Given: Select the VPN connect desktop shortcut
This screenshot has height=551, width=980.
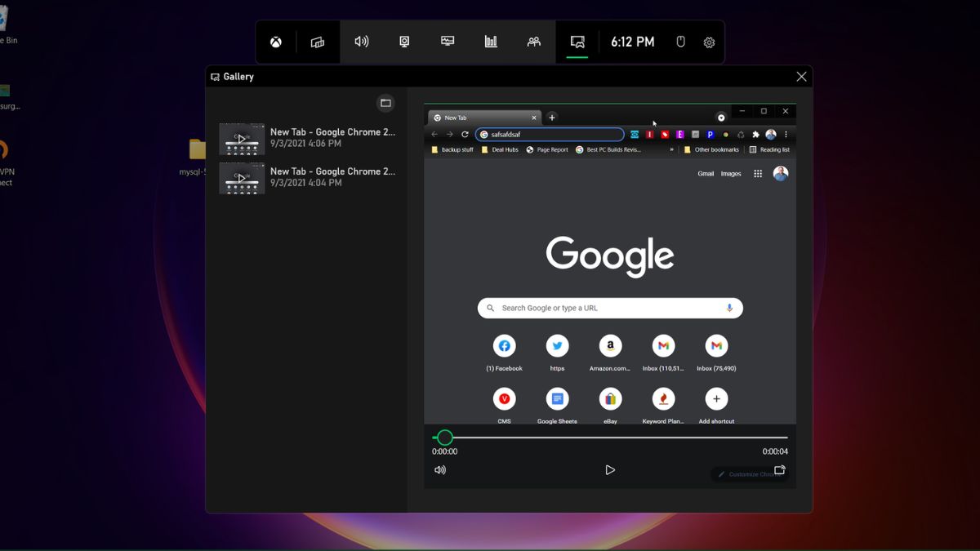Looking at the screenshot, I should pyautogui.click(x=5, y=163).
